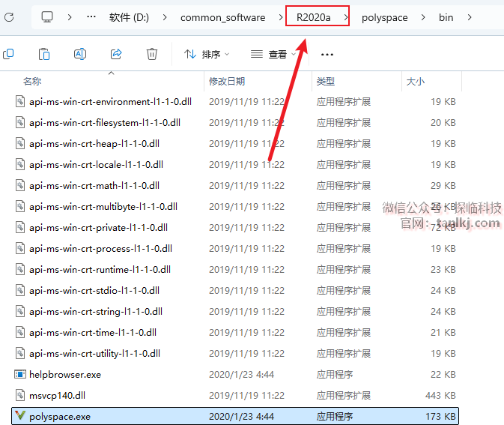504x425 pixels.
Task: Open the 查看 view dropdown
Action: pyautogui.click(x=273, y=54)
